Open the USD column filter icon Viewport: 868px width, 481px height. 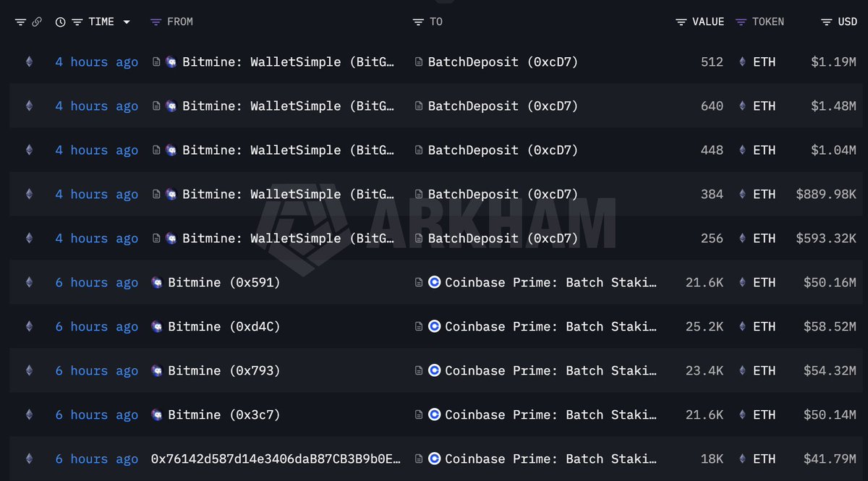pyautogui.click(x=826, y=22)
